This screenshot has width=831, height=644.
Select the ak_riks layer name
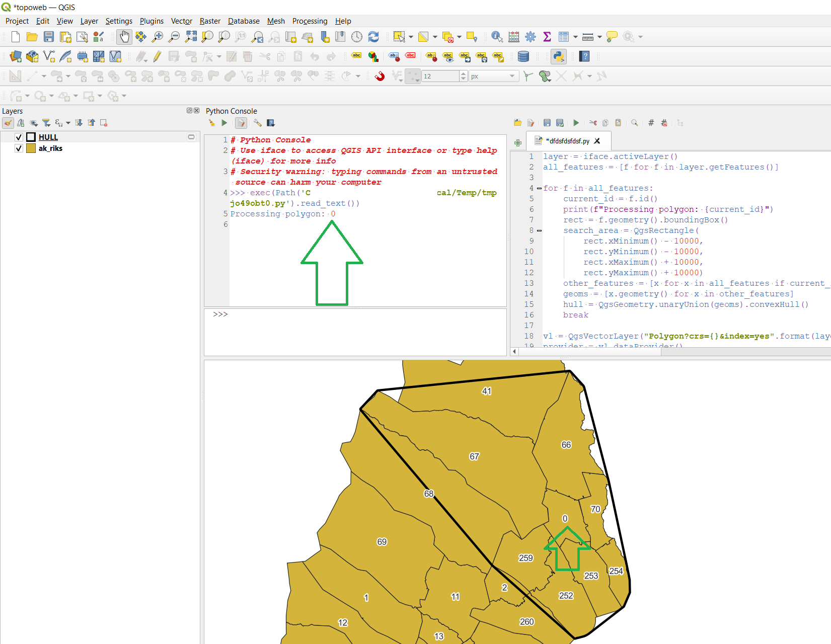pos(50,148)
